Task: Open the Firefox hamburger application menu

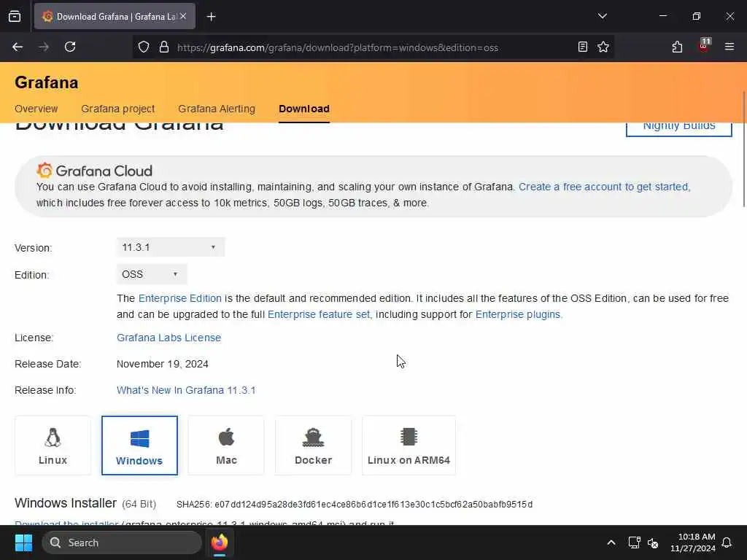Action: coord(729,47)
